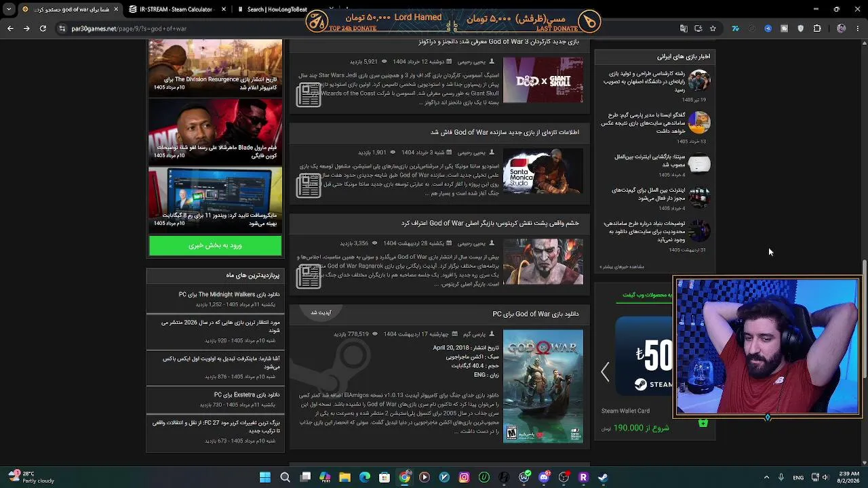
Task: Click the previous arrow on Steam Wallet carousel
Action: click(x=606, y=371)
